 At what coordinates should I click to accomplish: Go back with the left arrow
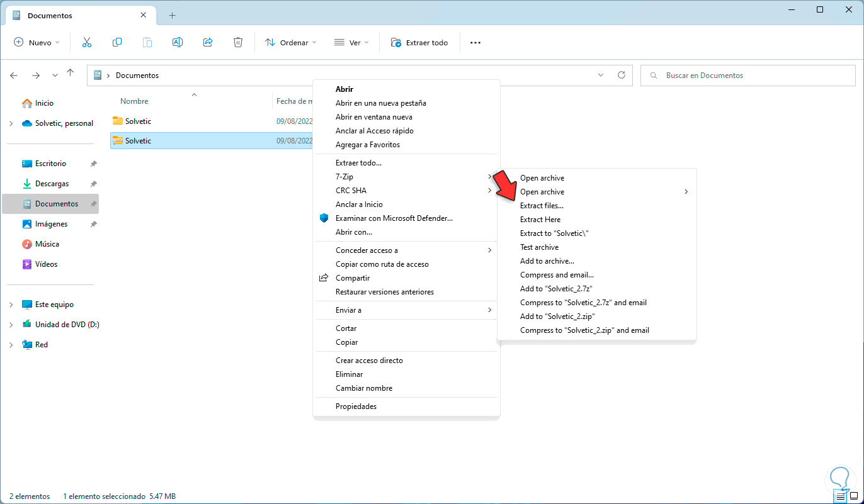(x=14, y=76)
